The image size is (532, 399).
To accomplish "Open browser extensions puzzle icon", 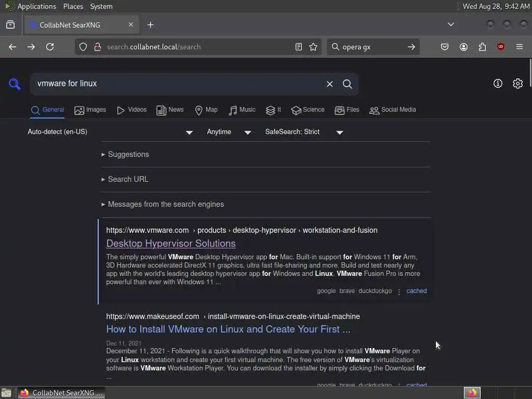I will pyautogui.click(x=482, y=47).
